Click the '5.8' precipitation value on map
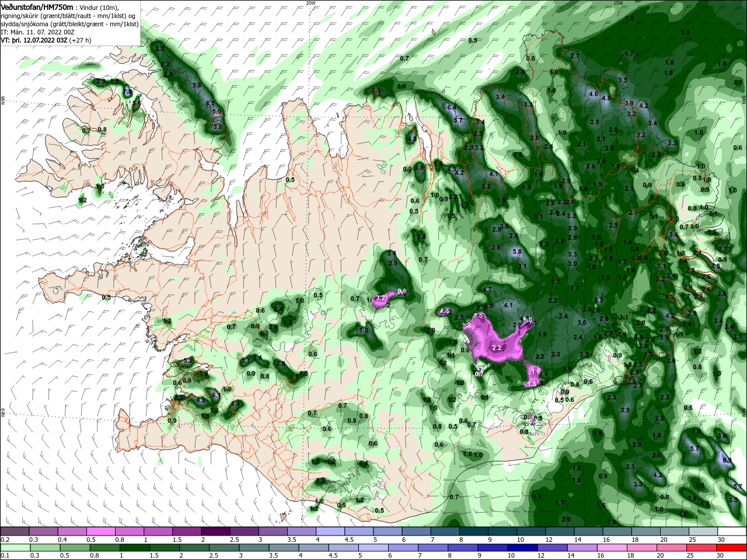 pos(516,252)
